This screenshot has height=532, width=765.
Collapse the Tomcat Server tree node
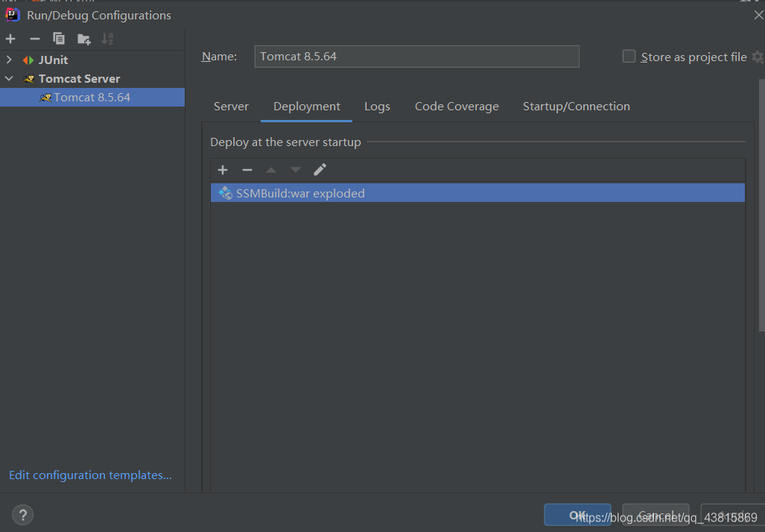[9, 78]
